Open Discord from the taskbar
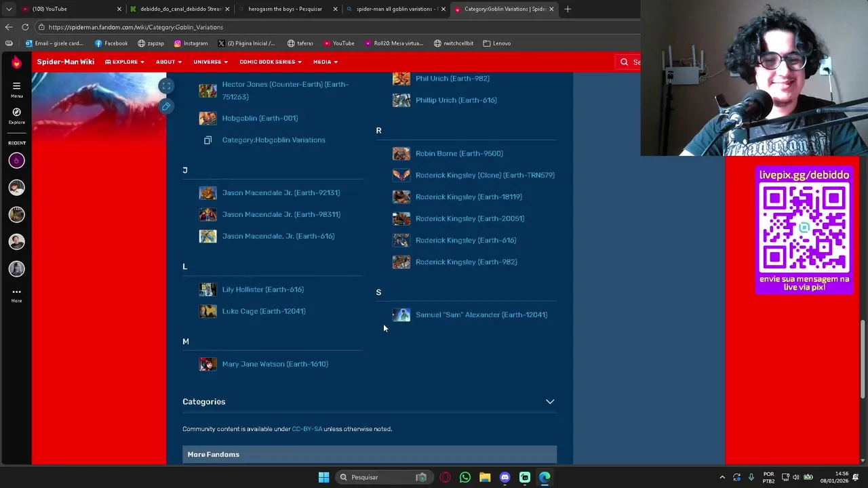 click(x=505, y=477)
